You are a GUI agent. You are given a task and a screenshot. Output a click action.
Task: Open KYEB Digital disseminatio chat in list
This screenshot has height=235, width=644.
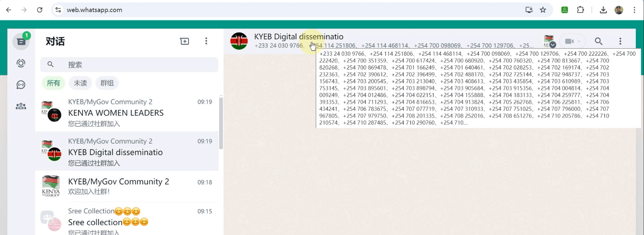click(x=127, y=151)
